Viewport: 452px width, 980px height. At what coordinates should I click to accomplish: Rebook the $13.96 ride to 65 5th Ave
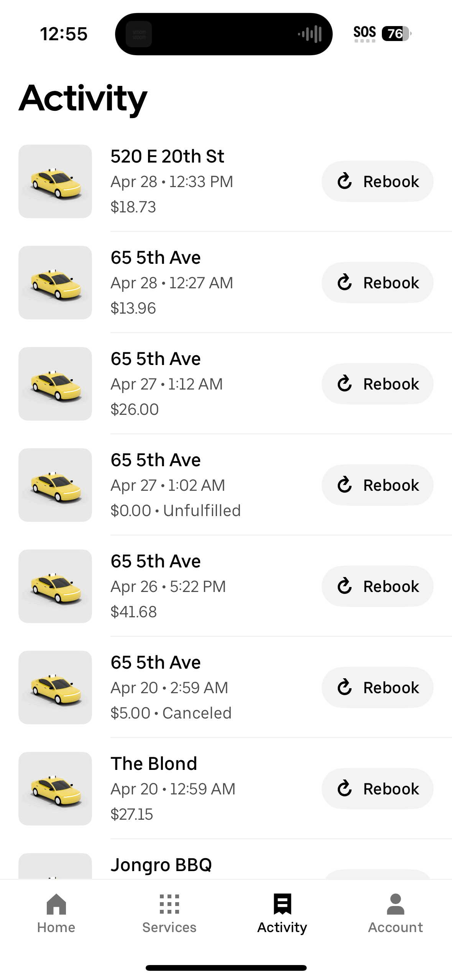pyautogui.click(x=377, y=283)
